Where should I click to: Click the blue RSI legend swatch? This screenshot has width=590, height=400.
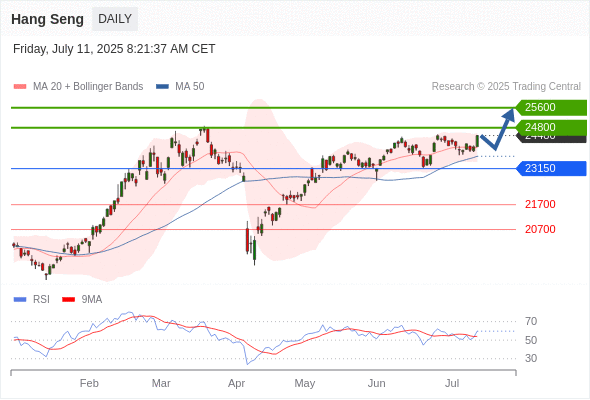pyautogui.click(x=20, y=300)
